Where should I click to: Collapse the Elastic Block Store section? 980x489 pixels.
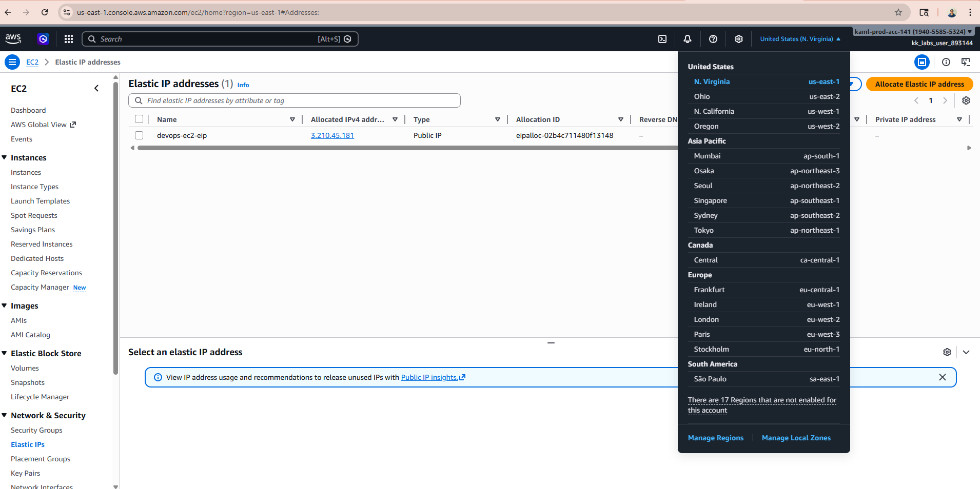[5, 353]
